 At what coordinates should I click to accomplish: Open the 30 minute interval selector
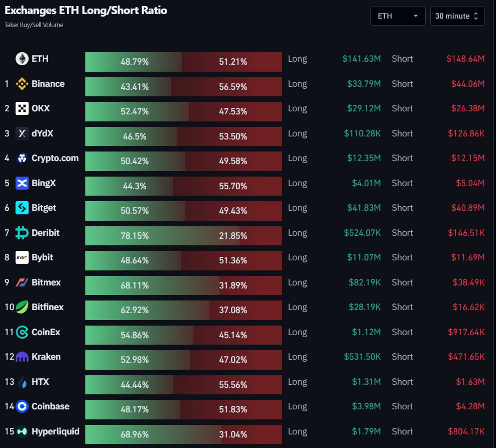tap(457, 16)
